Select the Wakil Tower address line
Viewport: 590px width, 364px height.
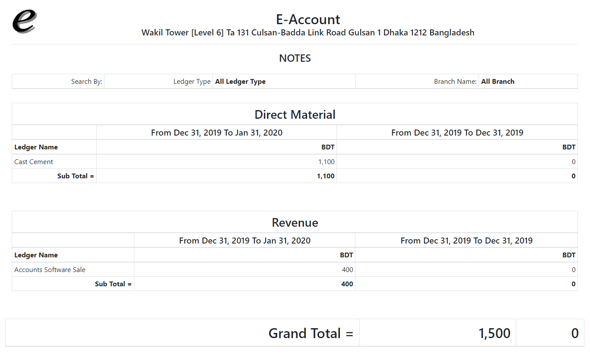308,33
